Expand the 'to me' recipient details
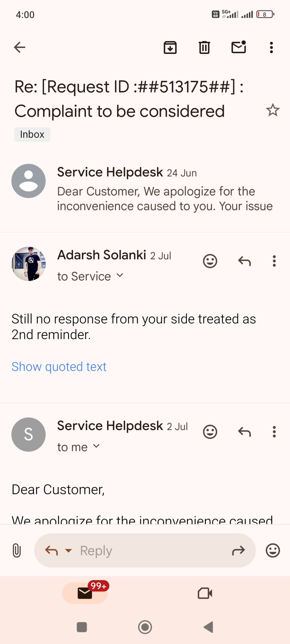The image size is (290, 644). pyautogui.click(x=96, y=447)
